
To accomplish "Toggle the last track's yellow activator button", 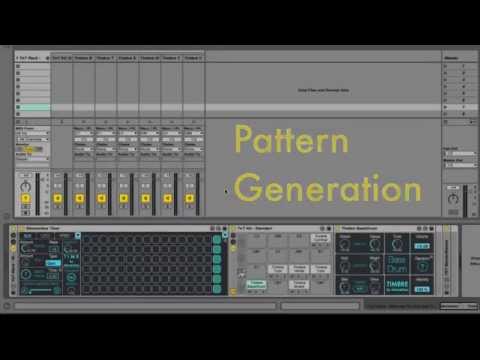I will [189, 199].
